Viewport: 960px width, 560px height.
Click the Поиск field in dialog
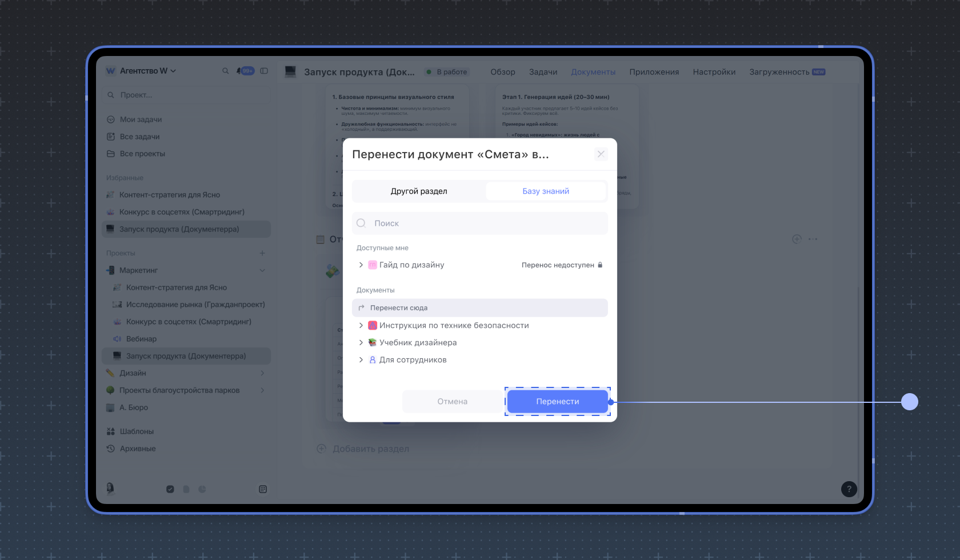click(480, 223)
